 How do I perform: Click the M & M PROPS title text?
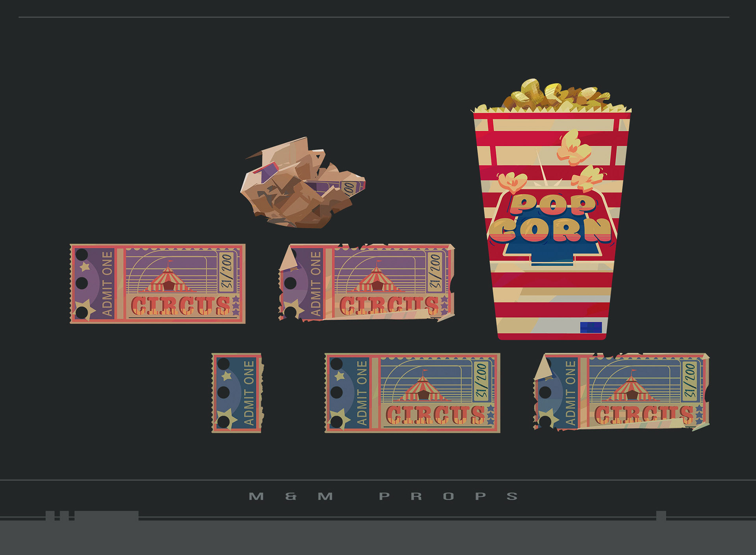point(383,496)
